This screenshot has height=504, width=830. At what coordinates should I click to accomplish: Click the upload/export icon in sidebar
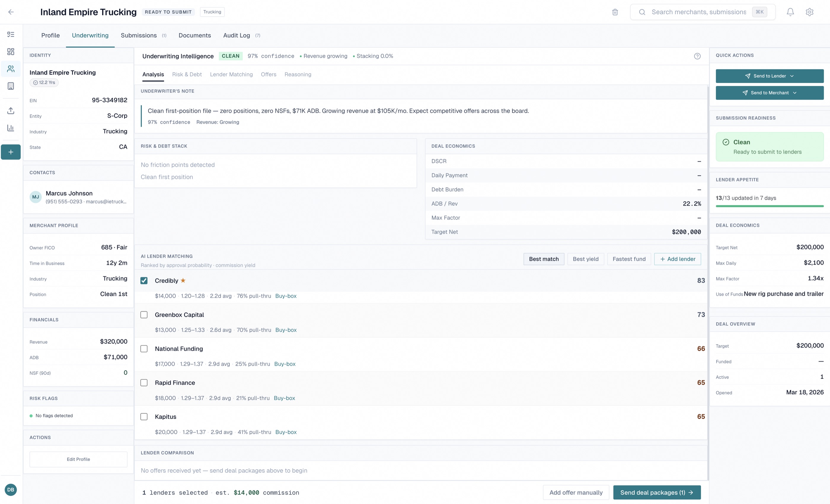tap(10, 111)
